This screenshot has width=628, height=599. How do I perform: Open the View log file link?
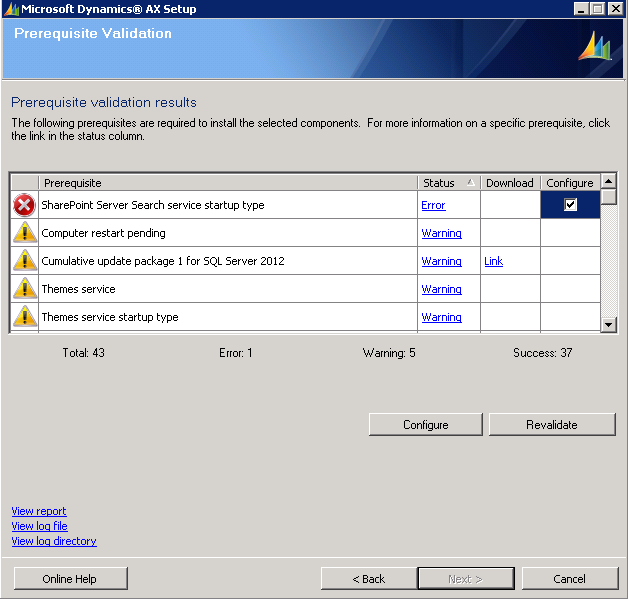[39, 526]
